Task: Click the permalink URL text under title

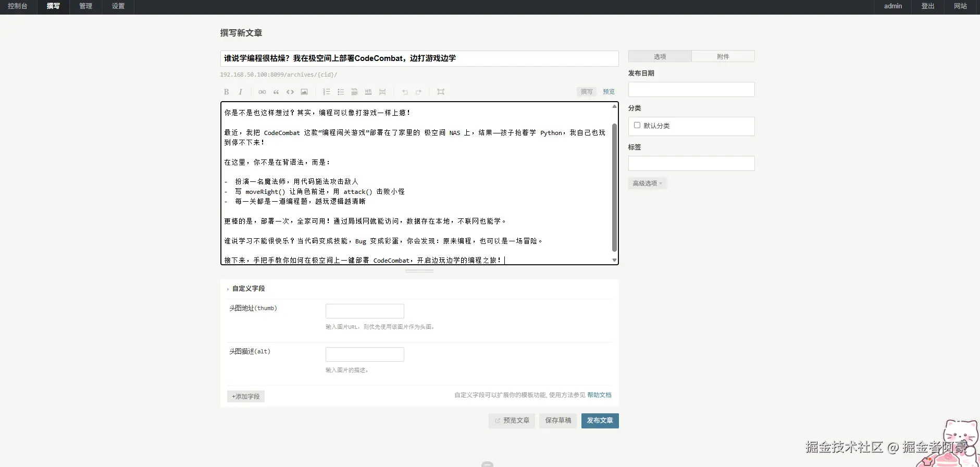Action: pos(278,75)
